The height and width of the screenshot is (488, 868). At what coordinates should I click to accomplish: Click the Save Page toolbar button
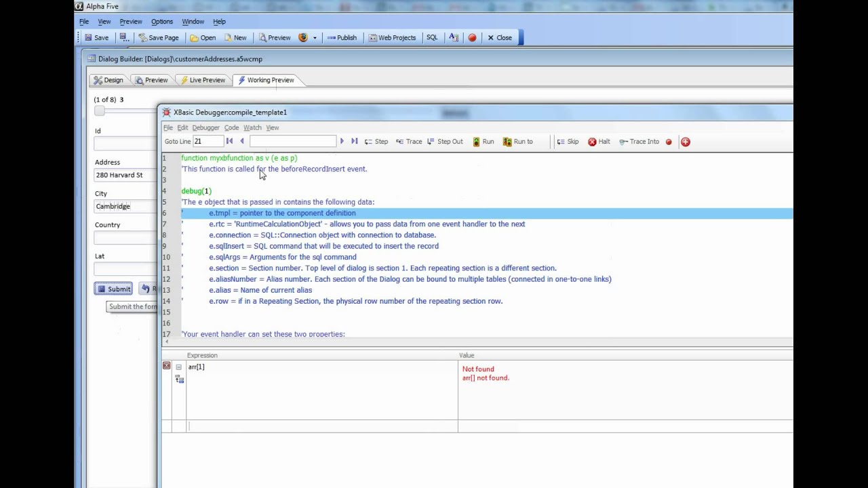[159, 38]
